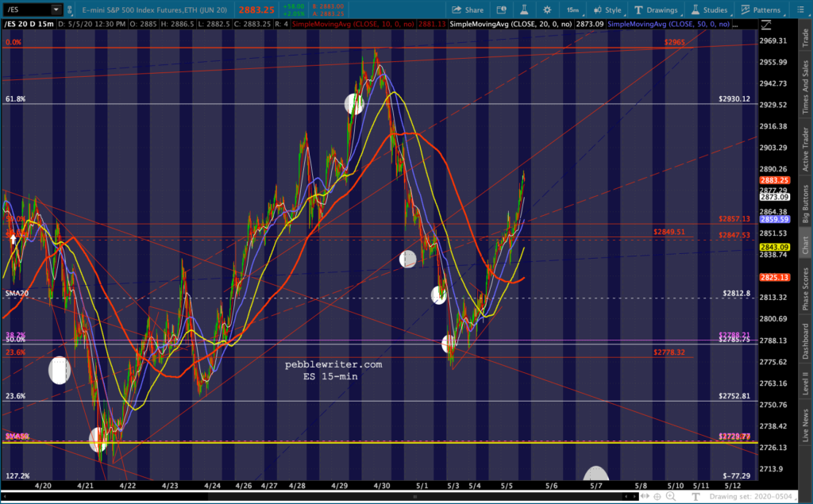Click the $2812.8 price level label
The height and width of the screenshot is (504, 813).
(736, 293)
